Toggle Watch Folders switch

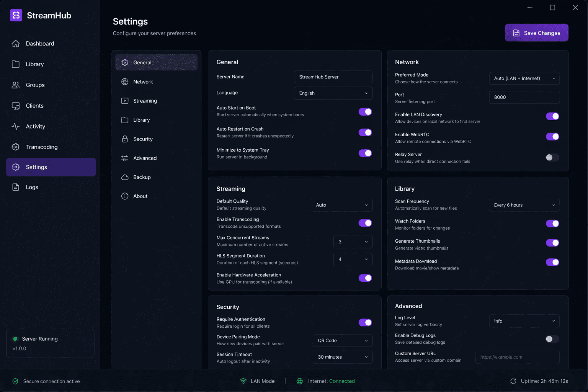pos(552,224)
